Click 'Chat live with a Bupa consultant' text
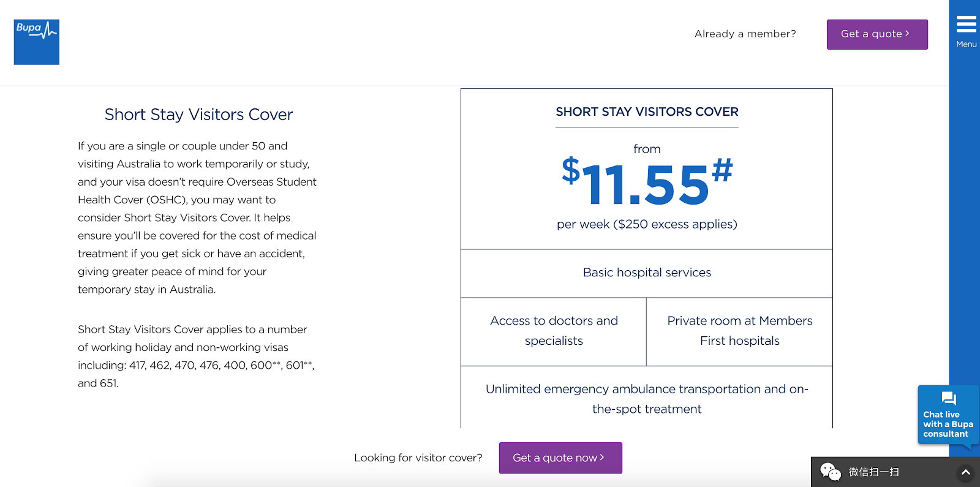 948,424
